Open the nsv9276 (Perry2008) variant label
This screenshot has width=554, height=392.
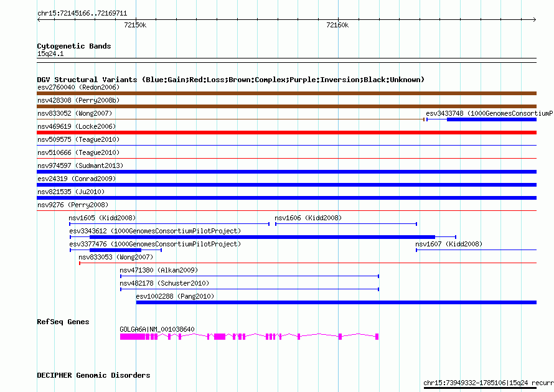point(73,205)
